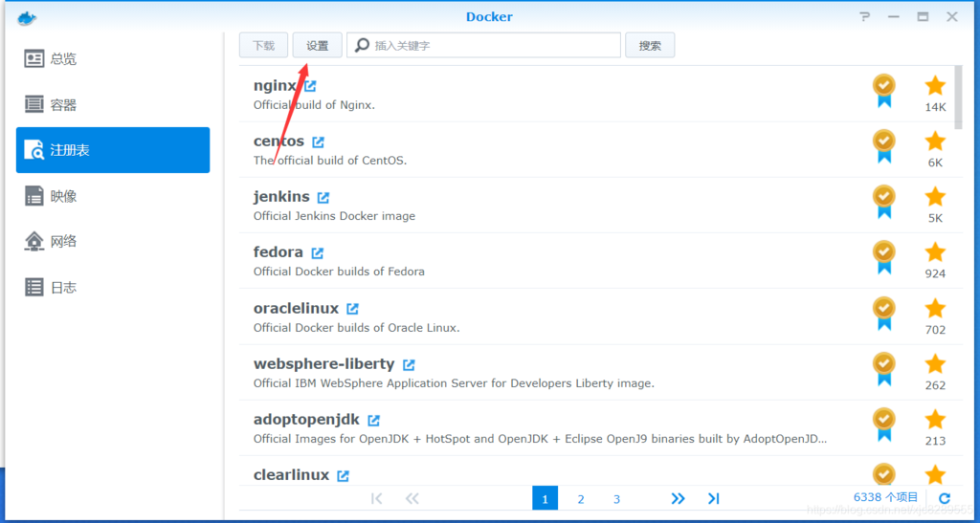
Task: Click the '6338 个项目' item count
Action: point(885,497)
